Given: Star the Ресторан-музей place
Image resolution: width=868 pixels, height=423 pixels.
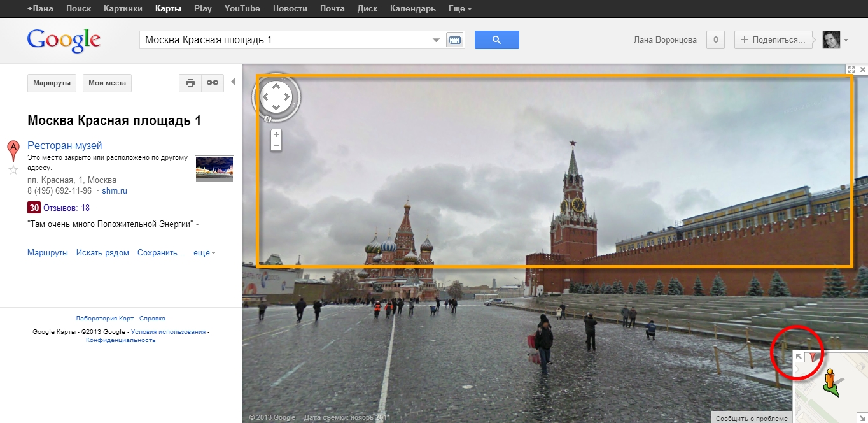Looking at the screenshot, I should point(13,169).
